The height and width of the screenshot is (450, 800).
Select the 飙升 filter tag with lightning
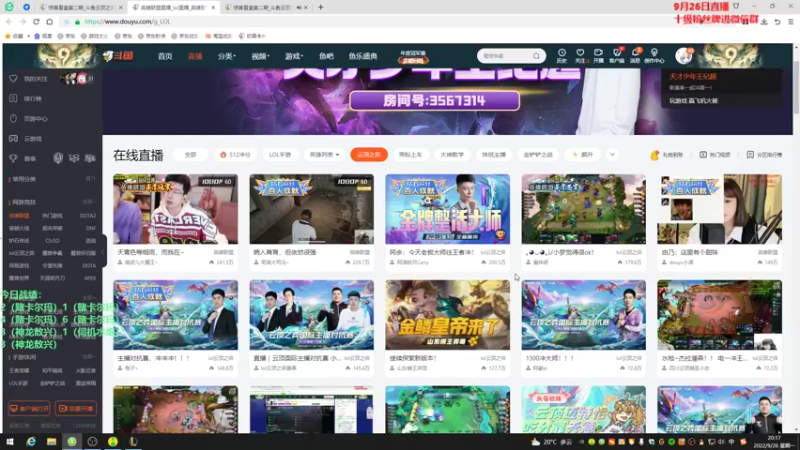point(583,155)
